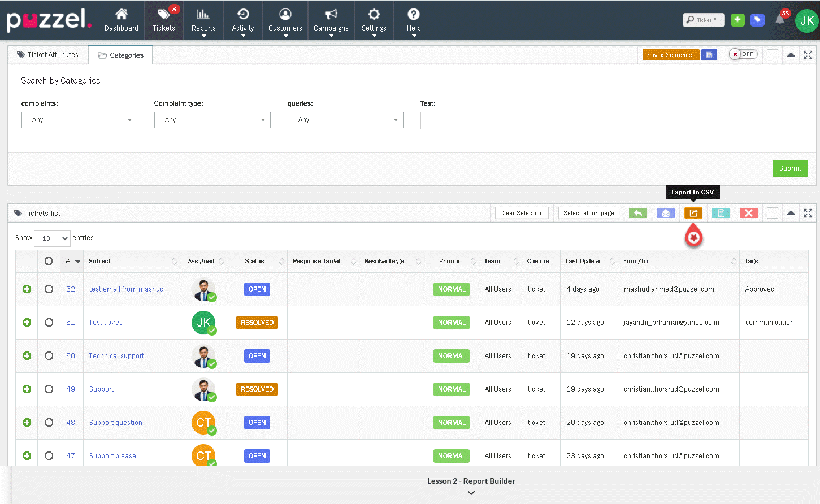This screenshot has height=504, width=820.
Task: Open the Reports menu
Action: [203, 20]
